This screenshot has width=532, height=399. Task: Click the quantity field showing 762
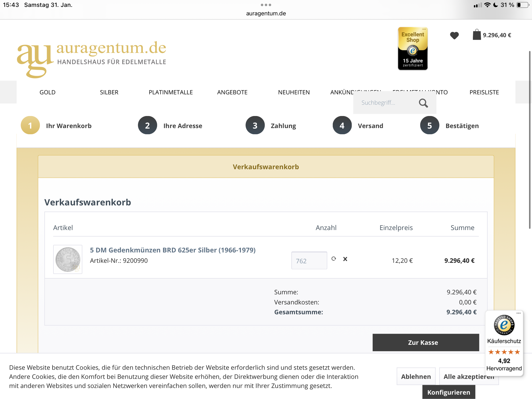pyautogui.click(x=309, y=261)
